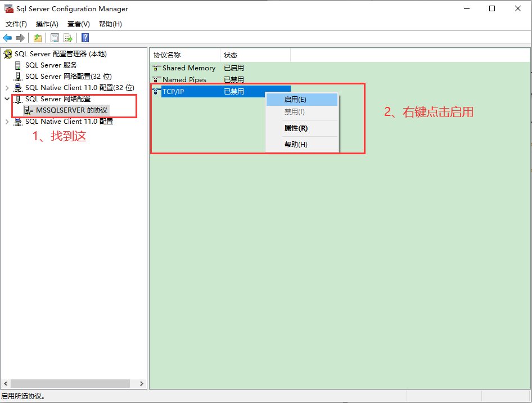
Task: Click the 已禁用 status of TCP/IP
Action: pos(234,91)
